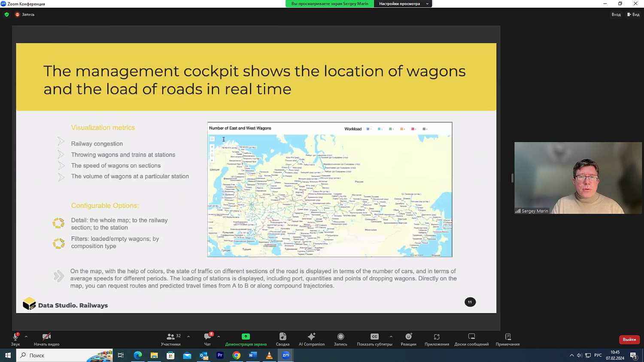This screenshot has height=362, width=644.
Task: Click the gray Workload legend swatch
Action: (424, 129)
